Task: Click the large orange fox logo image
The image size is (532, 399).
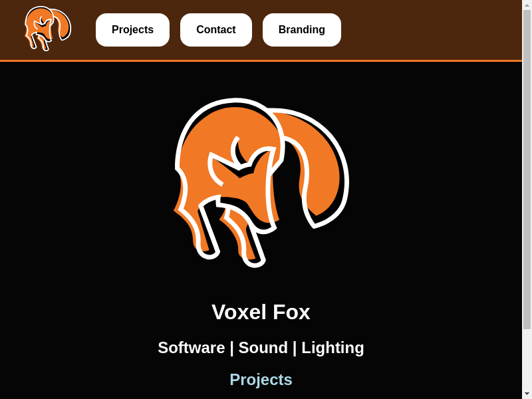Action: pyautogui.click(x=261, y=182)
